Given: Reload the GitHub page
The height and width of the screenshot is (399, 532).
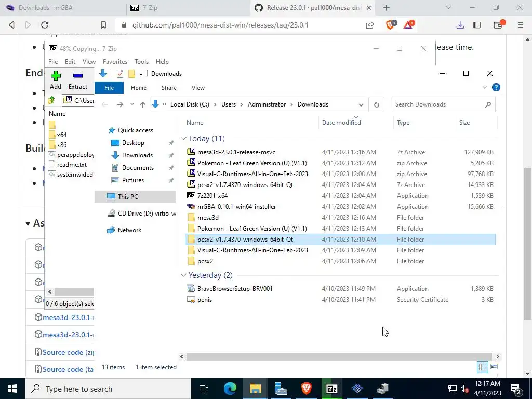Looking at the screenshot, I should pyautogui.click(x=45, y=25).
